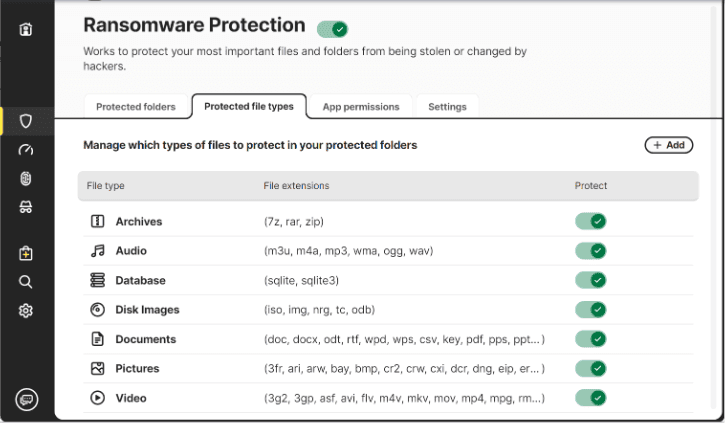
Task: Disable protection for Archives file type
Action: 590,221
